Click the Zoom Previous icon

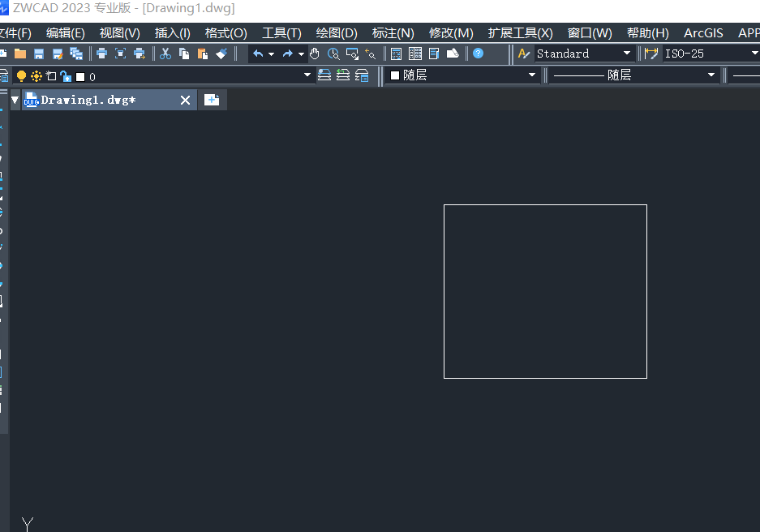tap(371, 54)
